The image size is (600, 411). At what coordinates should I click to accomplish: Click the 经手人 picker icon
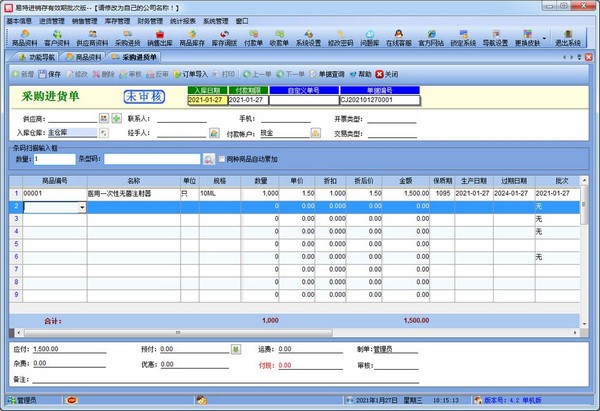click(214, 133)
